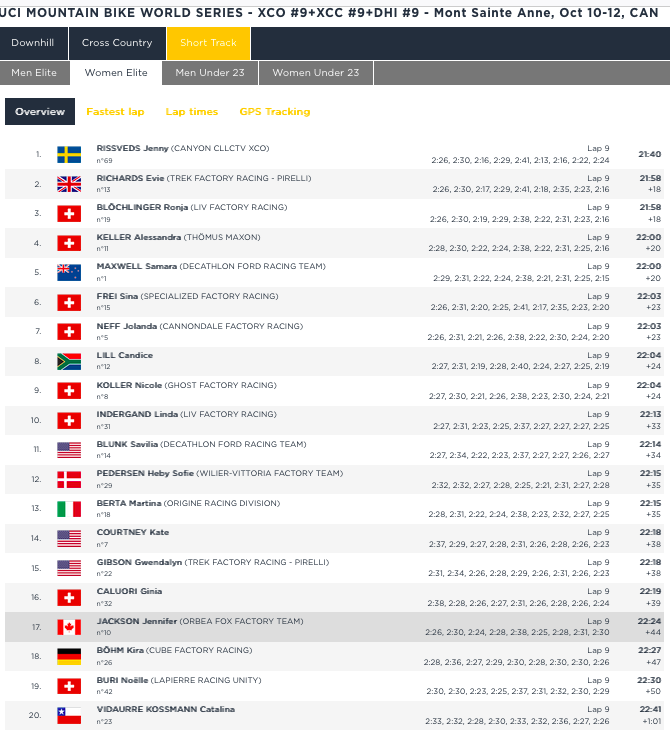
Task: Select rider name VIDAURRE KOSSMANN Catalina
Action: tap(166, 710)
